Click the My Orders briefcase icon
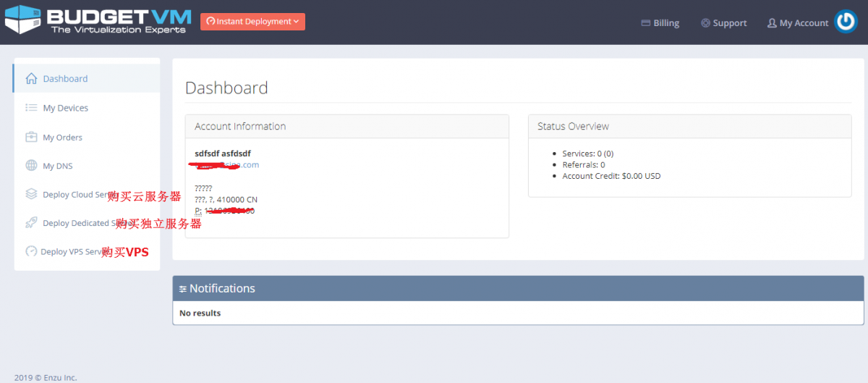 point(31,137)
